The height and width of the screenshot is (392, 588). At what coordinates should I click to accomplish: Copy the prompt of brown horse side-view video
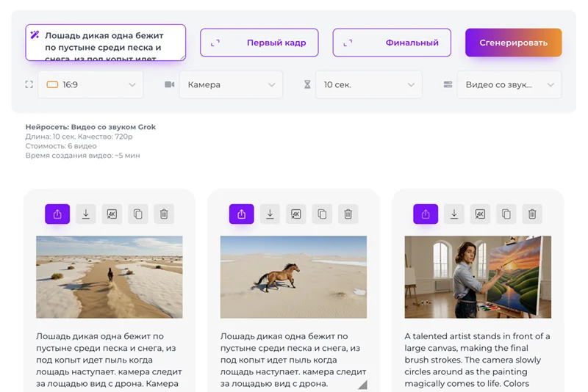pyautogui.click(x=322, y=214)
